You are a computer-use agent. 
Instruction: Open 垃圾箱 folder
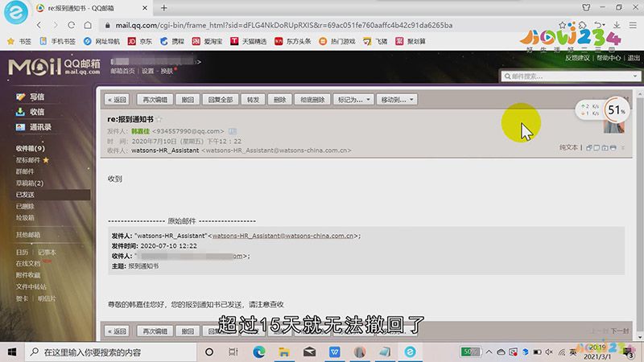[25, 217]
